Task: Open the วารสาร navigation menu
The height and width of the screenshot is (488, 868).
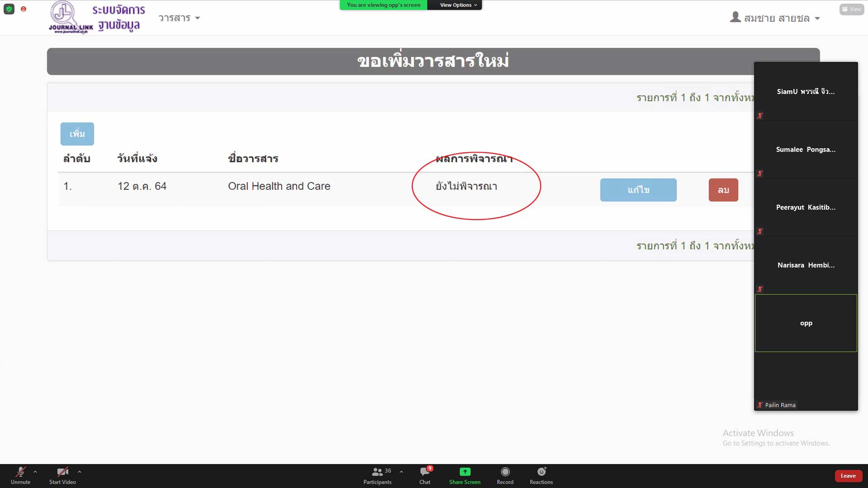Action: click(179, 18)
